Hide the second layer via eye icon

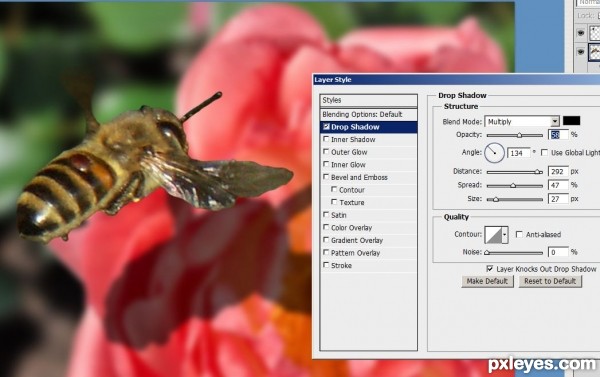click(580, 52)
